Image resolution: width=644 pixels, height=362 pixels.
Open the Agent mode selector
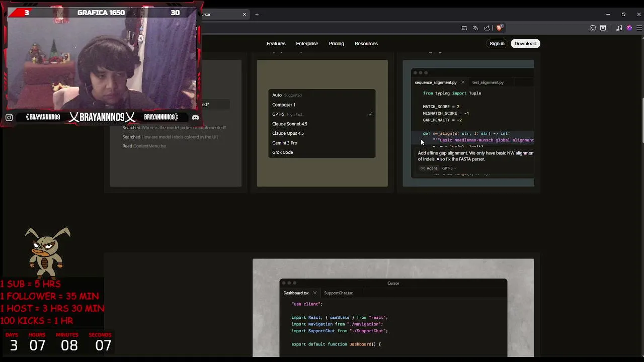coord(429,168)
